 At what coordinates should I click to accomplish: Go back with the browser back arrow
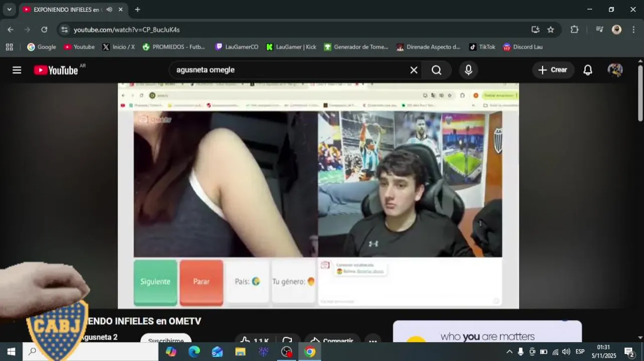(x=11, y=30)
